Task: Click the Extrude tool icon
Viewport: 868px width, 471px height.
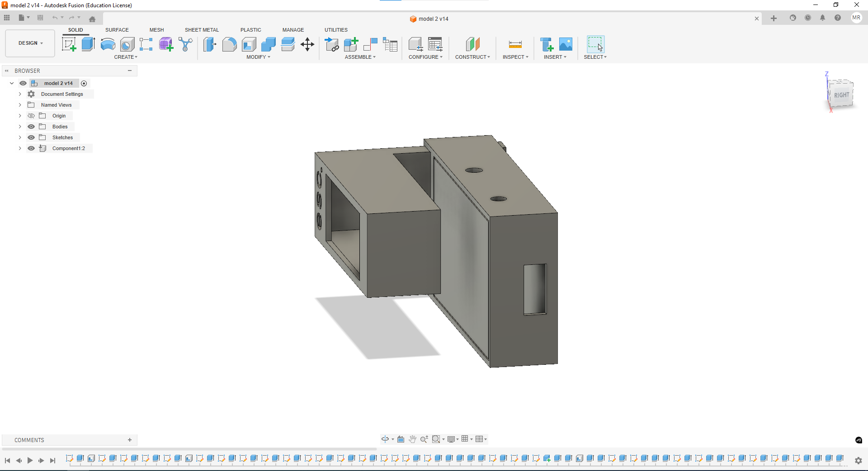Action: [x=88, y=44]
